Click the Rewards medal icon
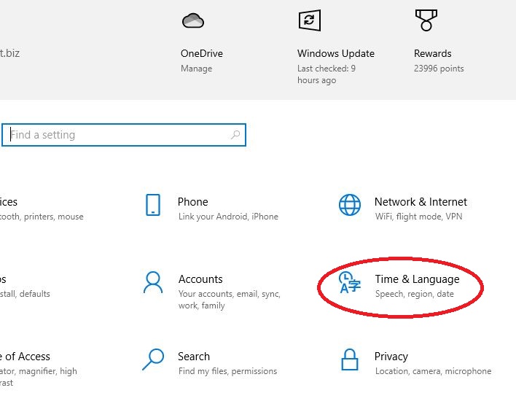516x420 pixels. (x=426, y=20)
